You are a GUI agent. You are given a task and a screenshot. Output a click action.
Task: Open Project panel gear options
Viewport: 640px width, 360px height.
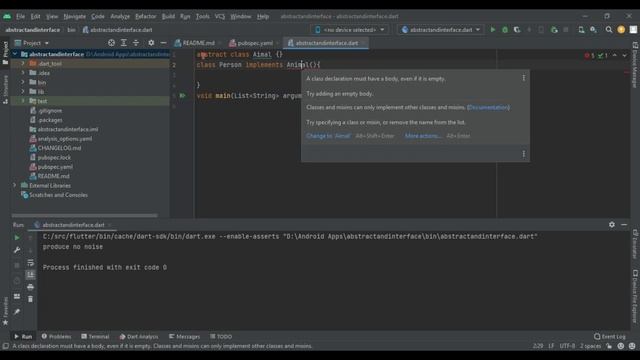(x=151, y=43)
